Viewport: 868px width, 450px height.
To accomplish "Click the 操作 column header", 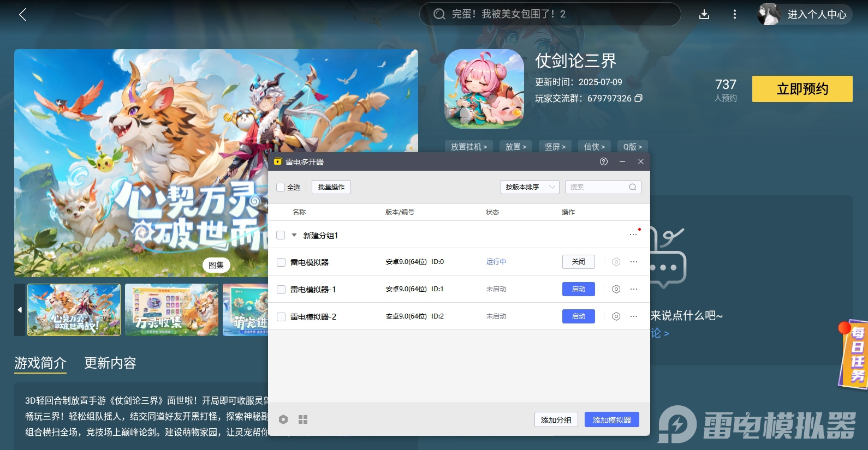I will coord(568,212).
